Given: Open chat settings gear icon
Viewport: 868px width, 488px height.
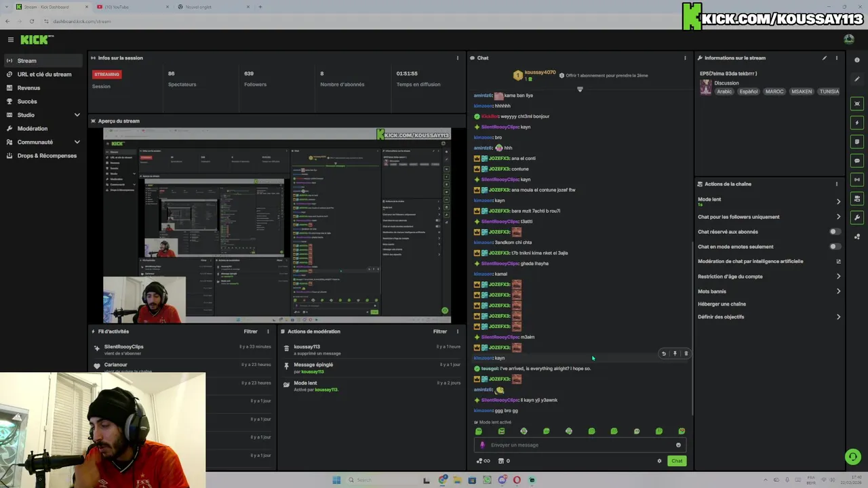Looking at the screenshot, I should coord(659,461).
